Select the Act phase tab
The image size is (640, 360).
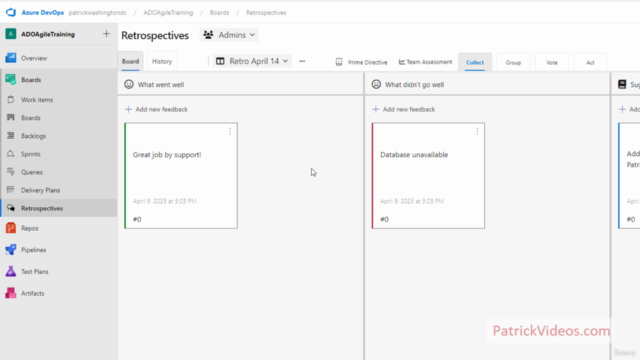pyautogui.click(x=590, y=62)
